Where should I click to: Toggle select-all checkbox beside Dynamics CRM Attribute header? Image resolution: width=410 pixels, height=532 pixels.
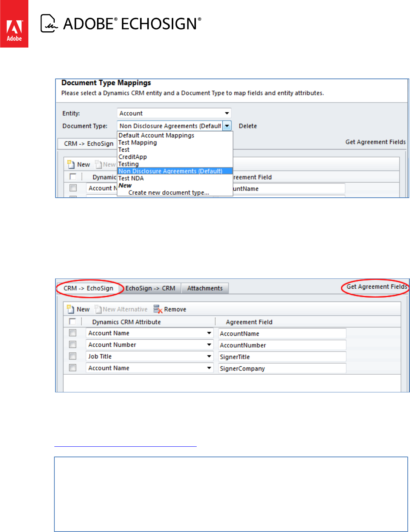pos(72,321)
